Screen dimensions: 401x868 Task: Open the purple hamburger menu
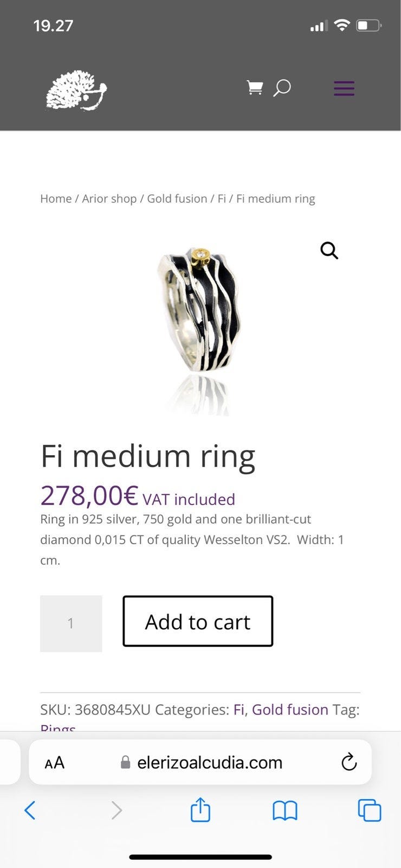point(344,88)
